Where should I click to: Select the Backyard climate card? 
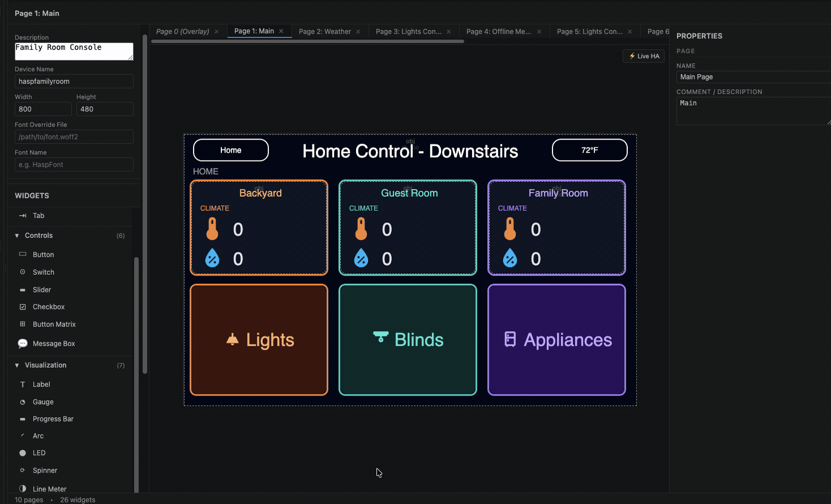point(259,227)
